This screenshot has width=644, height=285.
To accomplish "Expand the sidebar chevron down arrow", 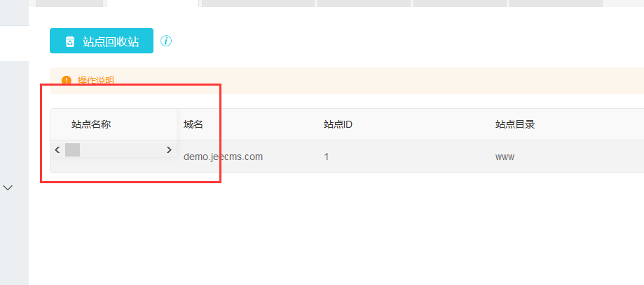I will [8, 187].
